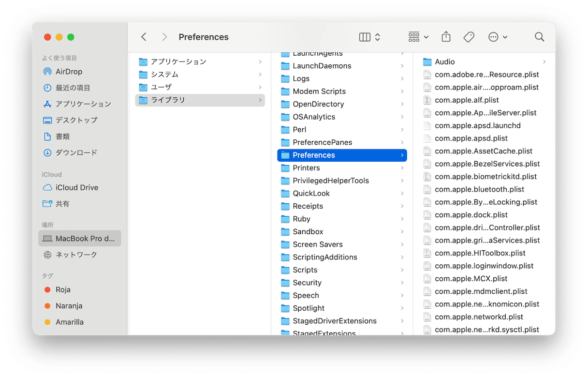Select com.apple.loginwindow.plist file
The height and width of the screenshot is (378, 588).
484,266
